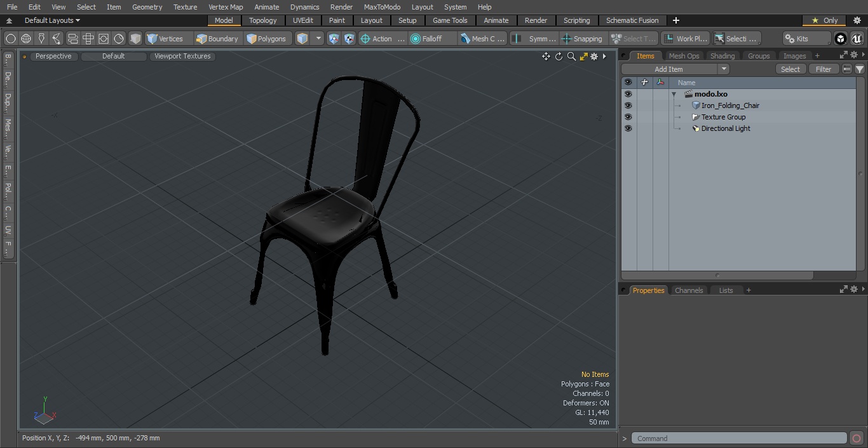Toggle visibility of Texture Group
The image size is (868, 448).
click(x=628, y=117)
